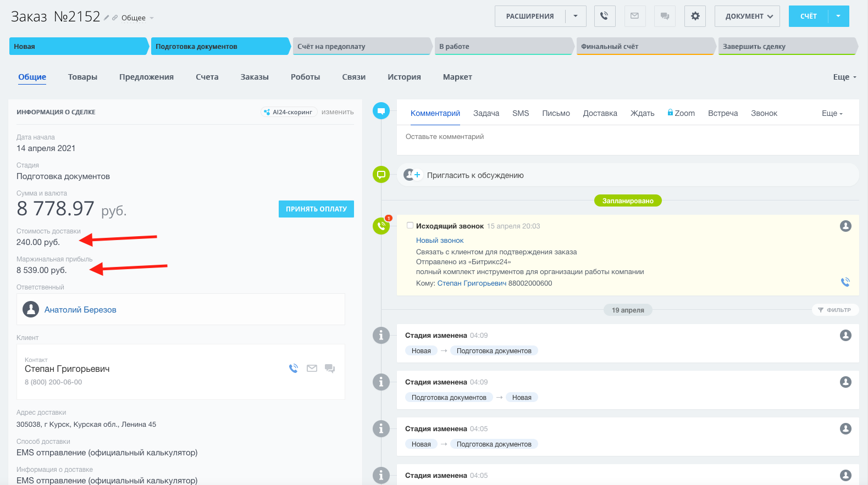Open the chat bubbles icon in top toolbar
The image size is (868, 485).
665,16
